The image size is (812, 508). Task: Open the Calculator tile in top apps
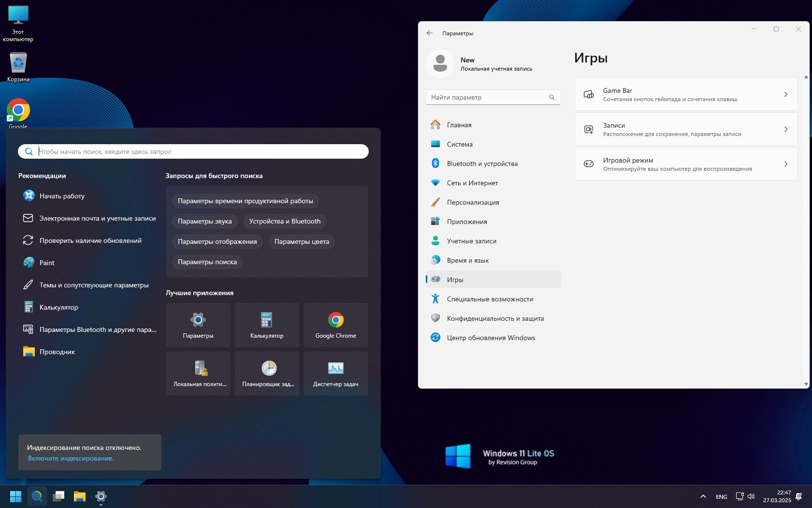(267, 325)
